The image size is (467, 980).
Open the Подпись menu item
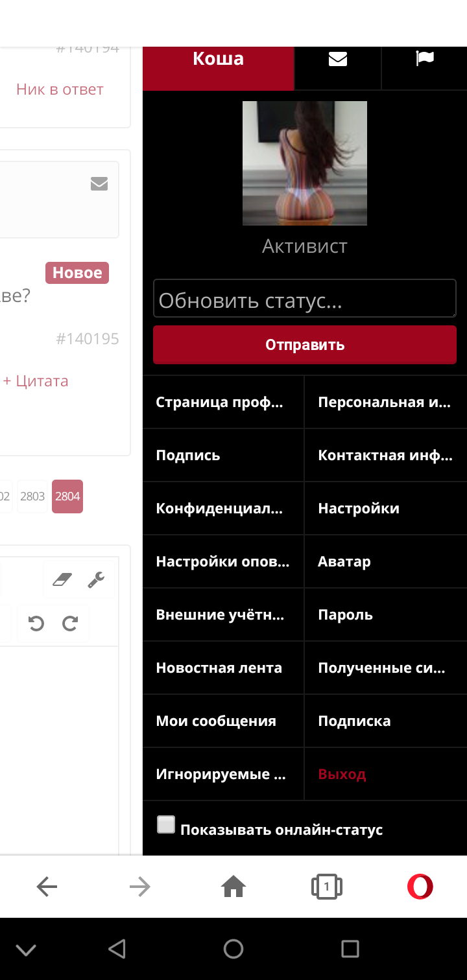(x=223, y=455)
